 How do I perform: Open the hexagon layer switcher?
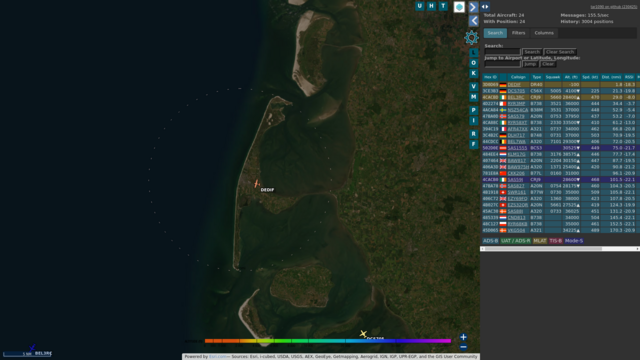pos(459,7)
